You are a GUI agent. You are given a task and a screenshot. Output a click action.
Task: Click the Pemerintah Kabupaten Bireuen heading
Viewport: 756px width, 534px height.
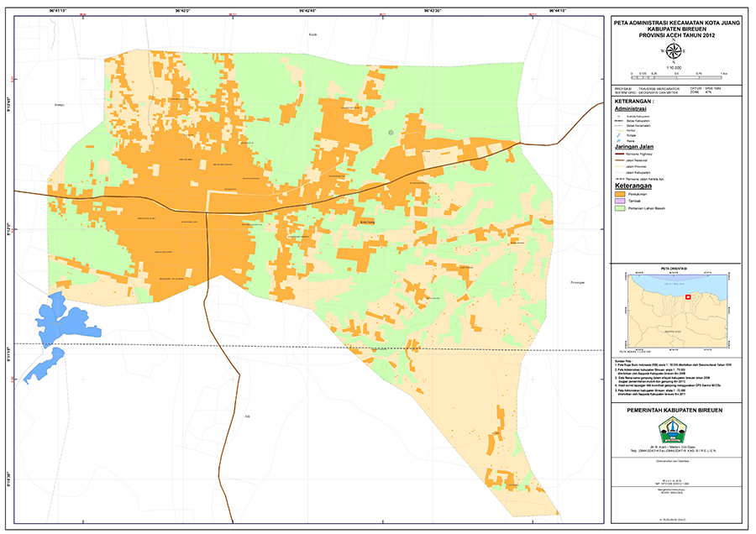coord(676,410)
